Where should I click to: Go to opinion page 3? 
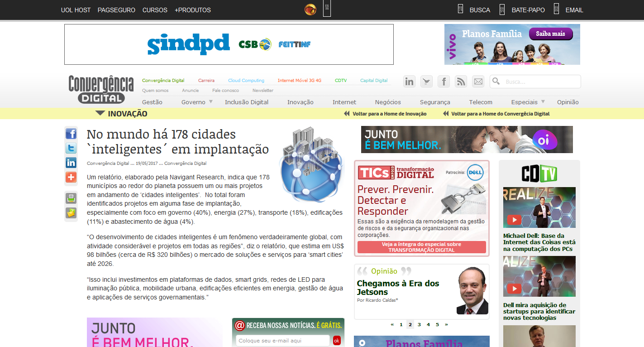coord(419,324)
